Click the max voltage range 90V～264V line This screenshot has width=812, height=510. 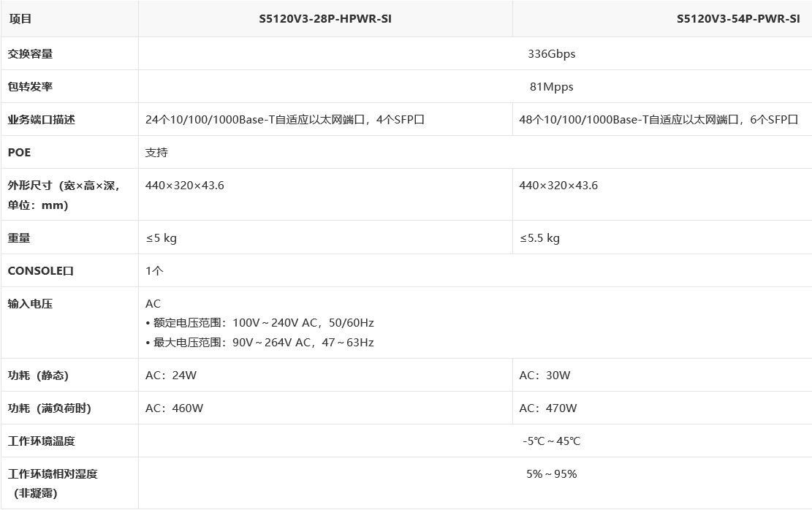[x=262, y=343]
